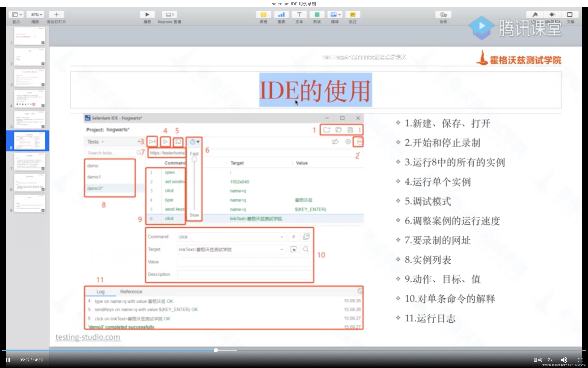Pause the video playback
The height and width of the screenshot is (368, 588).
(8, 360)
